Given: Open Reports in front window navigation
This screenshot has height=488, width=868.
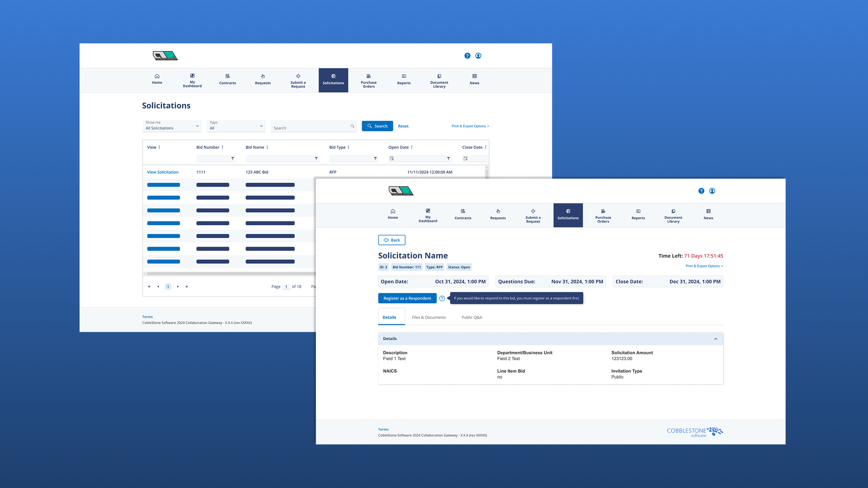Looking at the screenshot, I should click(x=638, y=215).
